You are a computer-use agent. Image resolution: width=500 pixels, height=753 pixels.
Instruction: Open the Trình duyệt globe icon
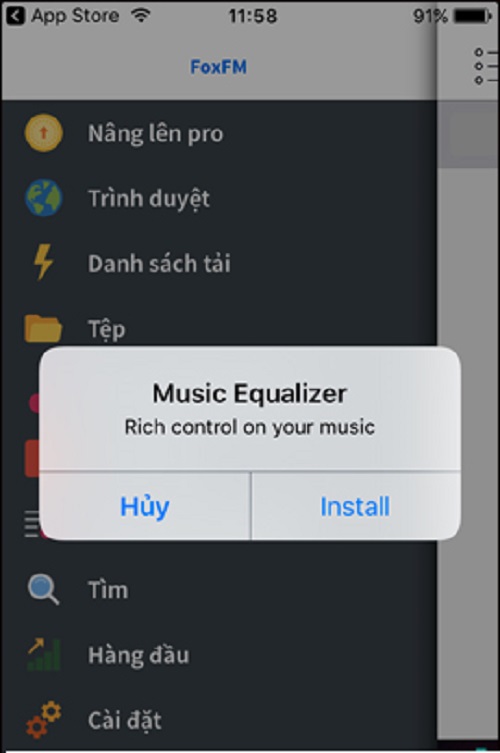[43, 198]
